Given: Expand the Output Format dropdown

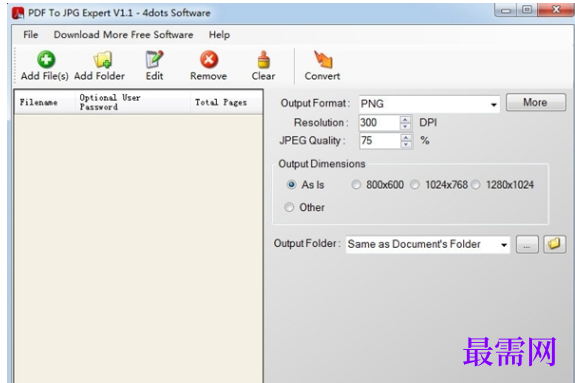Looking at the screenshot, I should tap(494, 105).
